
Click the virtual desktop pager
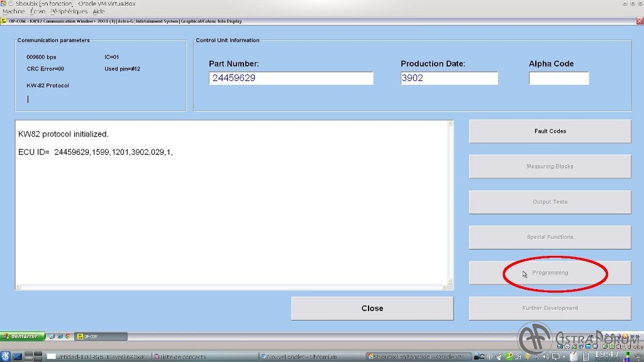tap(33, 356)
